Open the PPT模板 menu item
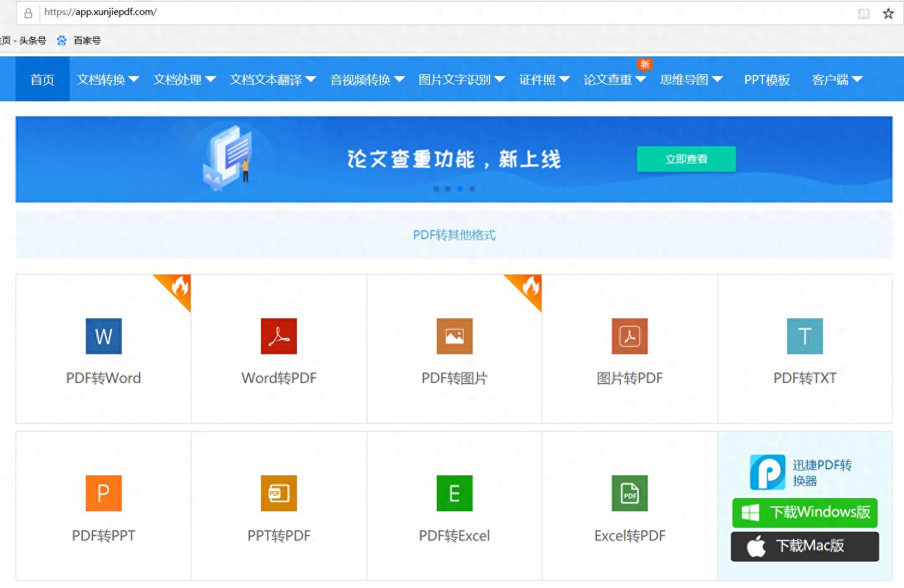 pos(767,80)
